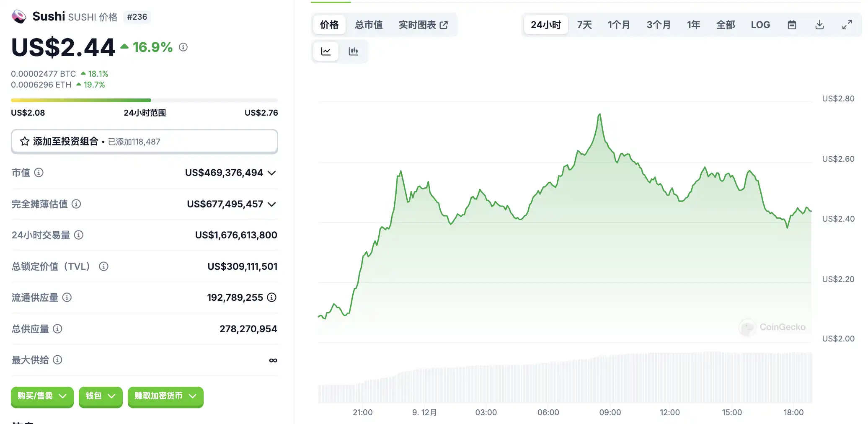This screenshot has height=424, width=868.
Task: Click info icon next to 市值
Action: (x=39, y=173)
